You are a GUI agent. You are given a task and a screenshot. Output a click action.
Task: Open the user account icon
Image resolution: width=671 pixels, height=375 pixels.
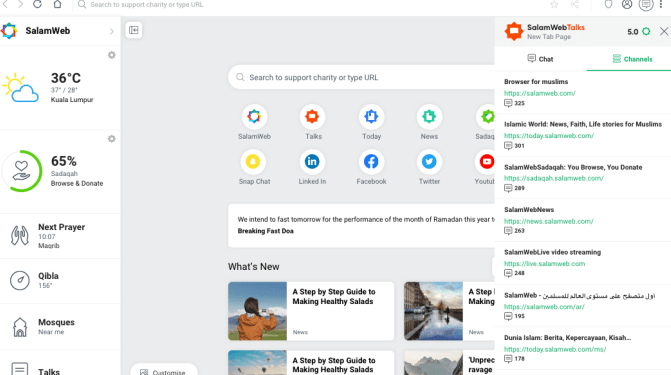click(627, 4)
